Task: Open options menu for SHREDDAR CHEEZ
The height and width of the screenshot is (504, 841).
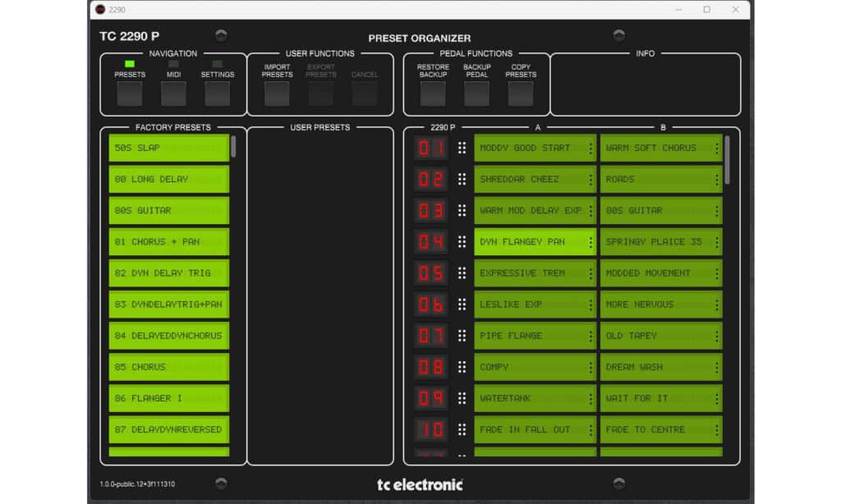Action: pos(591,179)
